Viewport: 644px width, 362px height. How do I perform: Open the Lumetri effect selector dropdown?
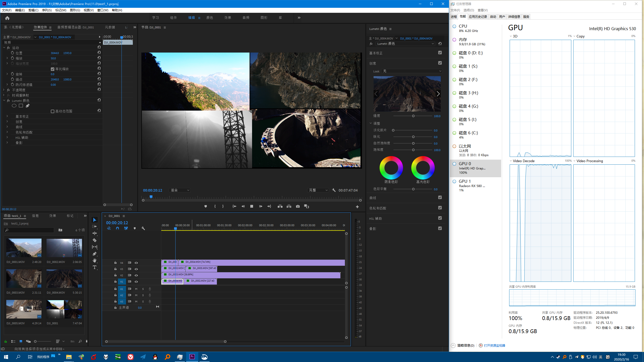405,44
